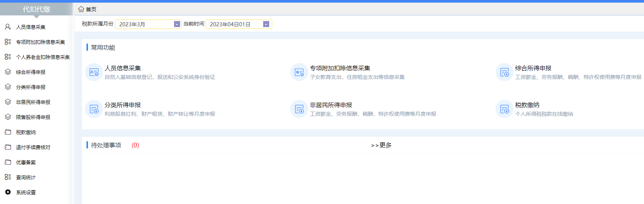Click the 待处理事项 section heading
Viewport: 644px width, 204px height.
[x=106, y=145]
